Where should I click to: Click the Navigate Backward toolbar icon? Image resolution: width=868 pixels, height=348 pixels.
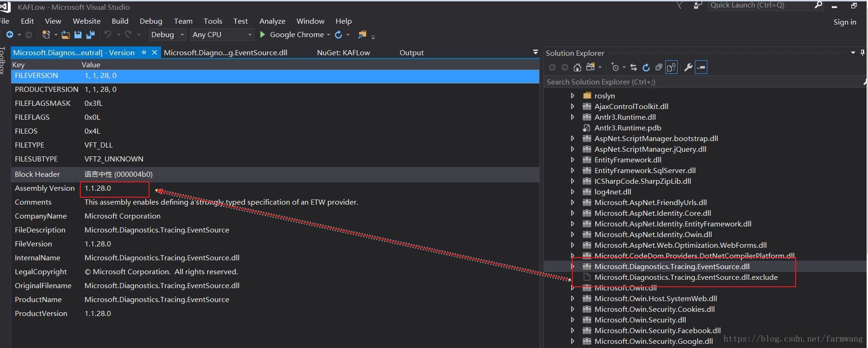tap(9, 35)
